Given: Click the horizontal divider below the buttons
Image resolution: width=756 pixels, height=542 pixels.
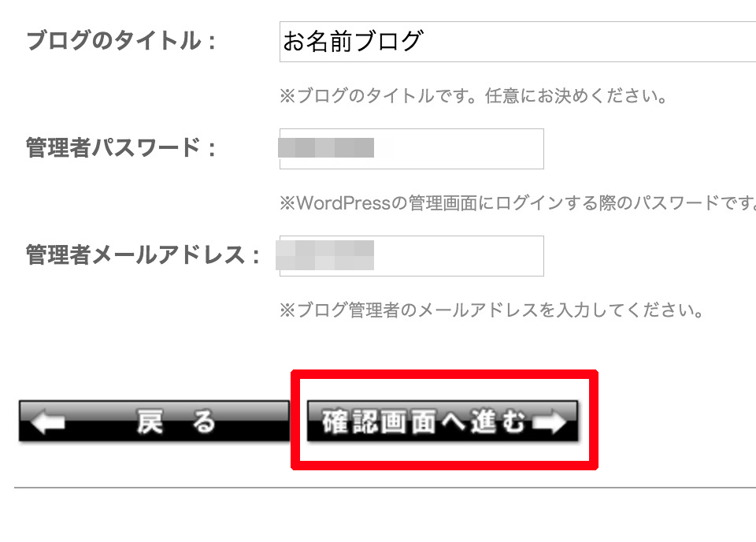Looking at the screenshot, I should click(x=385, y=488).
